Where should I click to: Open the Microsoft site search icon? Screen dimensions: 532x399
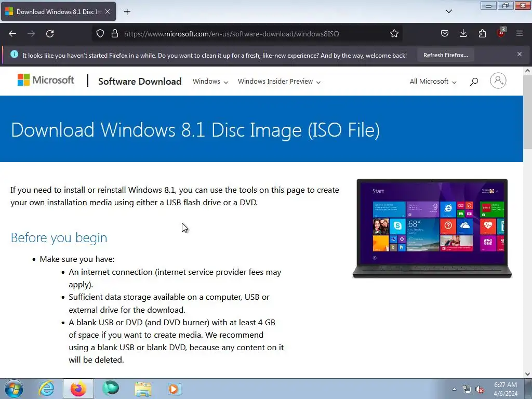tap(474, 82)
